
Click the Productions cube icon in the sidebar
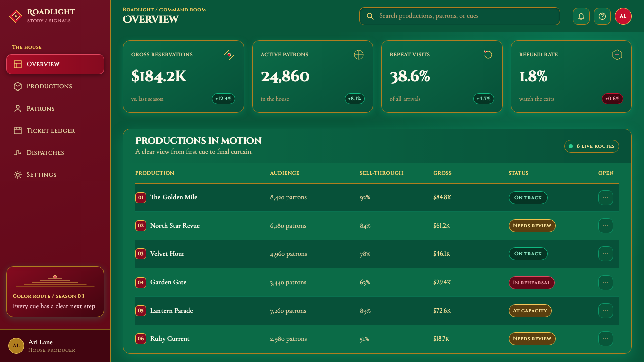(x=18, y=86)
